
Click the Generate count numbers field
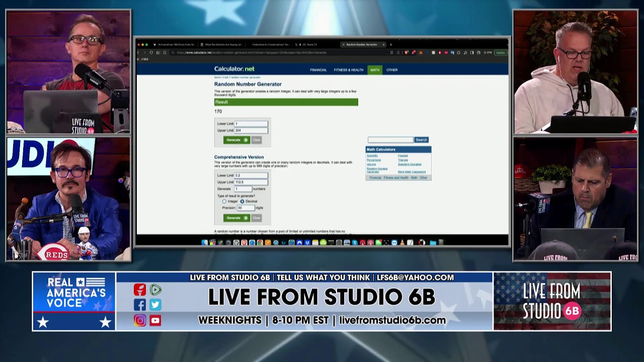(x=243, y=189)
